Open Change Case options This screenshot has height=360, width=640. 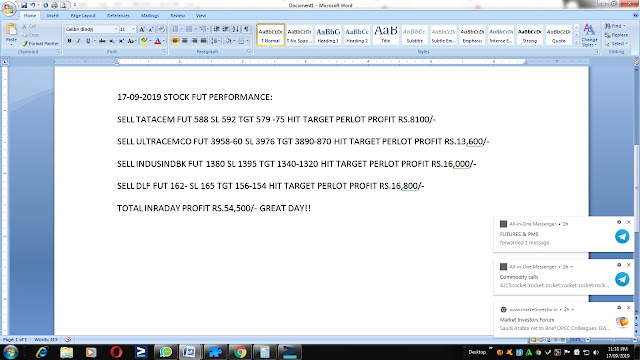coord(131,41)
